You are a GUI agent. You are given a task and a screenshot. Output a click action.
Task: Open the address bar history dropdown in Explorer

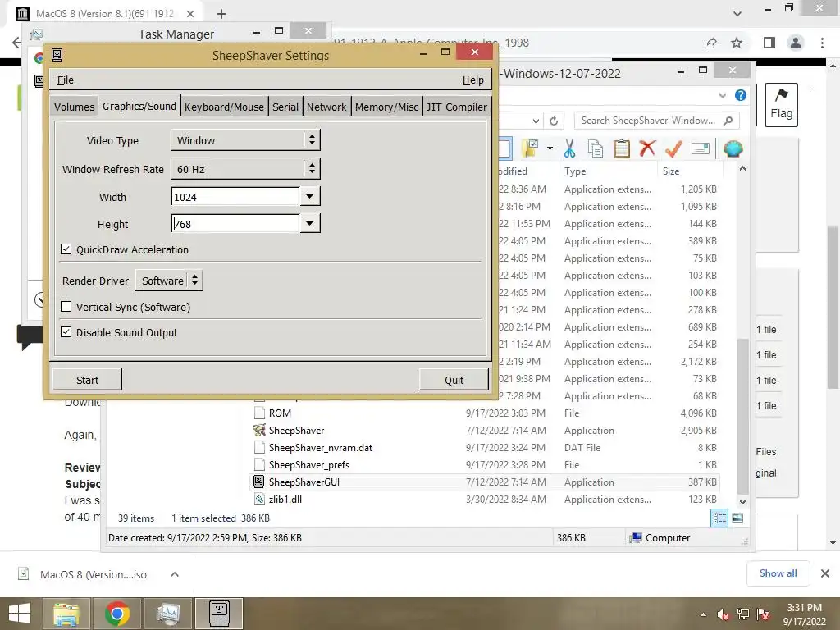point(536,121)
